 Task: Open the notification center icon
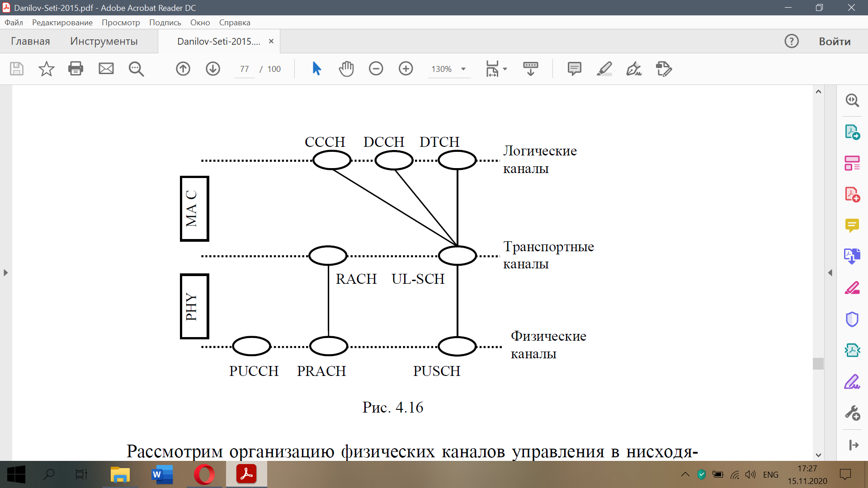(x=845, y=474)
